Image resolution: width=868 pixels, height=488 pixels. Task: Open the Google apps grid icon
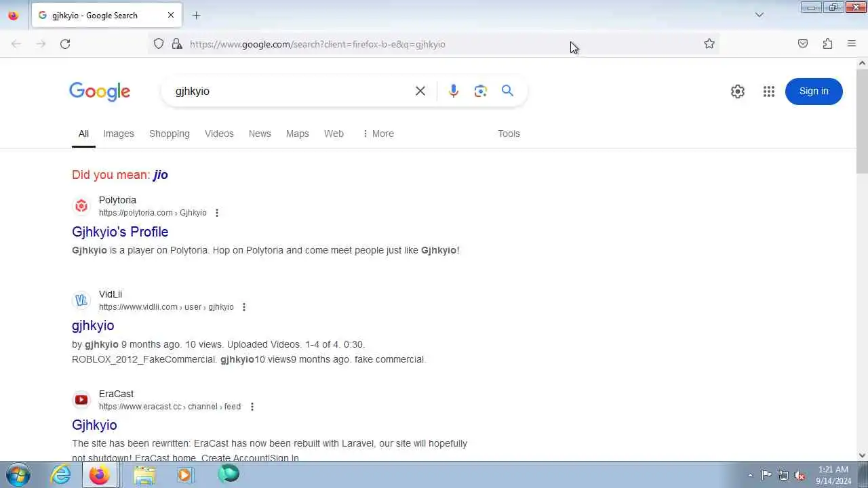coord(768,91)
